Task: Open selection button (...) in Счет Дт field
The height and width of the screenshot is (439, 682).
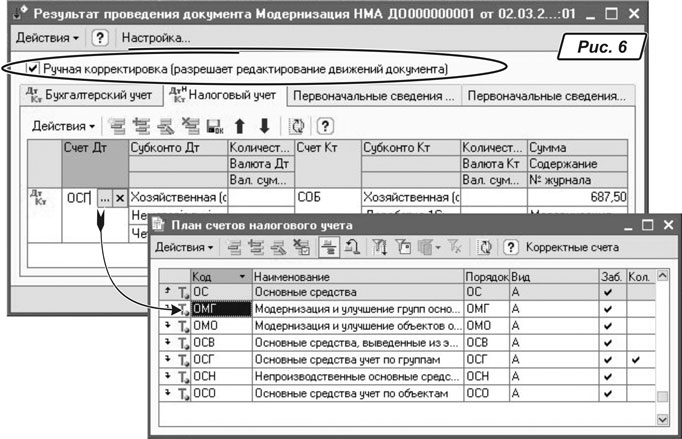Action: point(104,199)
